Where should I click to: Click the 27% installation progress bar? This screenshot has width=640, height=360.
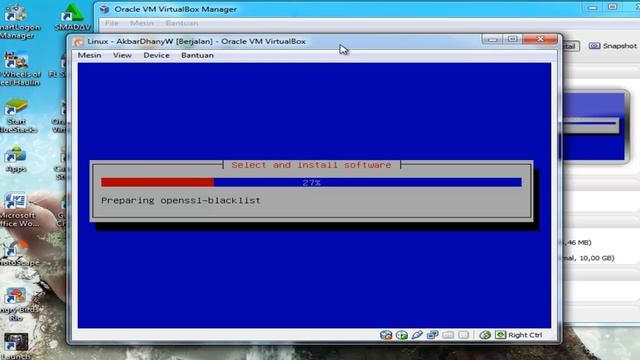coord(311,182)
